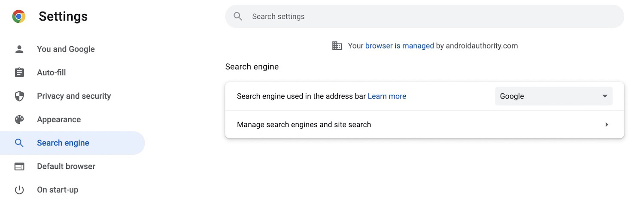This screenshot has height=204, width=644.
Task: Open the Google search engine dropdown
Action: point(553,96)
